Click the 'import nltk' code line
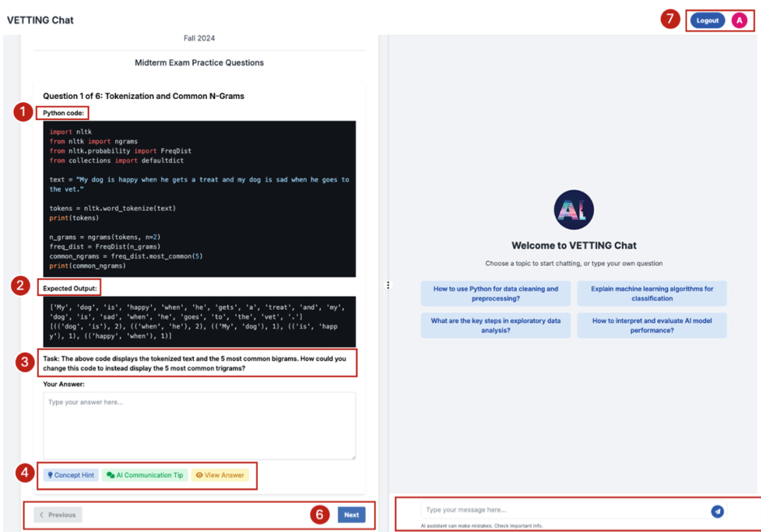 (x=71, y=131)
